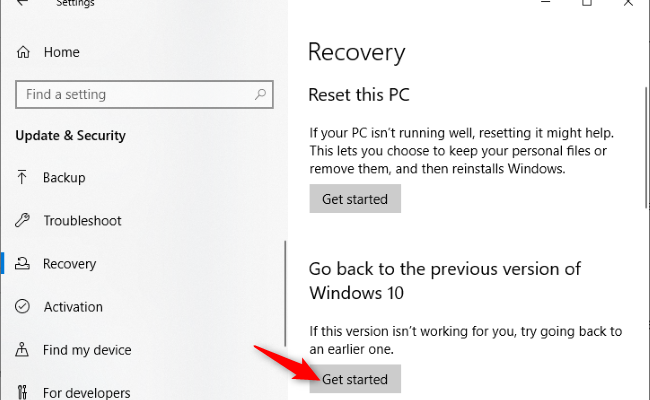
Task: Click the Find my device icon
Action: (x=23, y=350)
